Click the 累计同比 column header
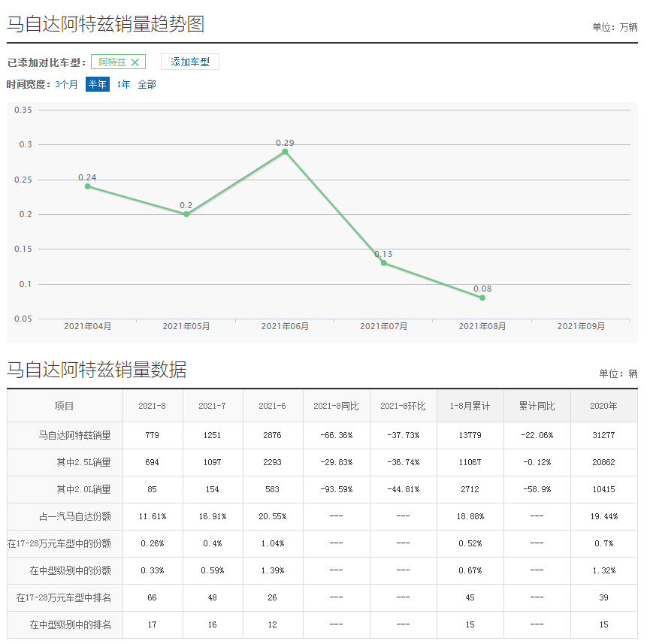Viewport: 650px width, 644px height. [537, 407]
